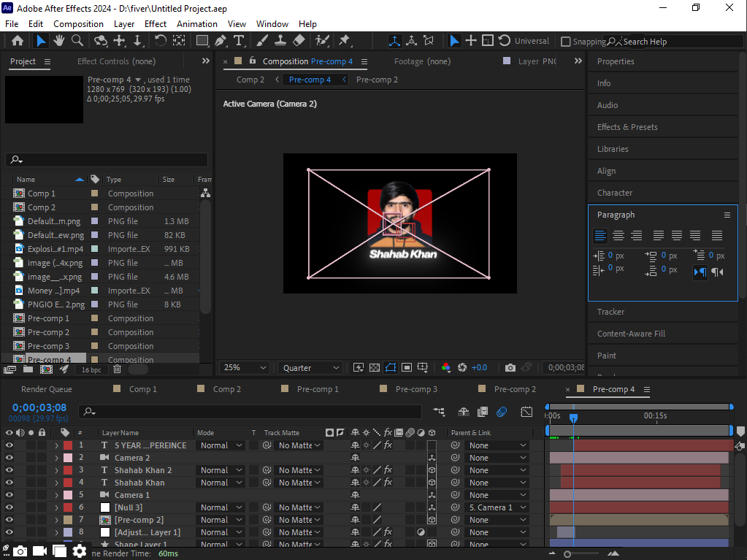Enable the Snapping checkbox
747x560 pixels.
click(x=566, y=42)
